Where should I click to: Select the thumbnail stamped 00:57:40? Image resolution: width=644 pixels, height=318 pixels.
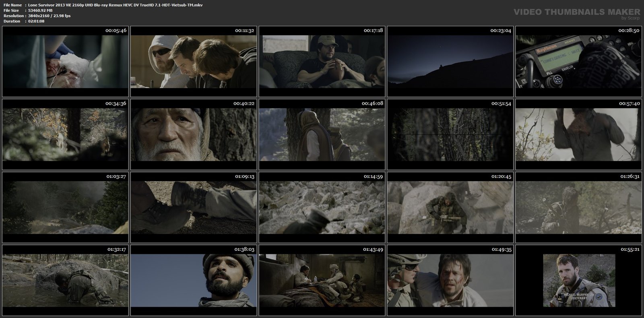[579, 134]
